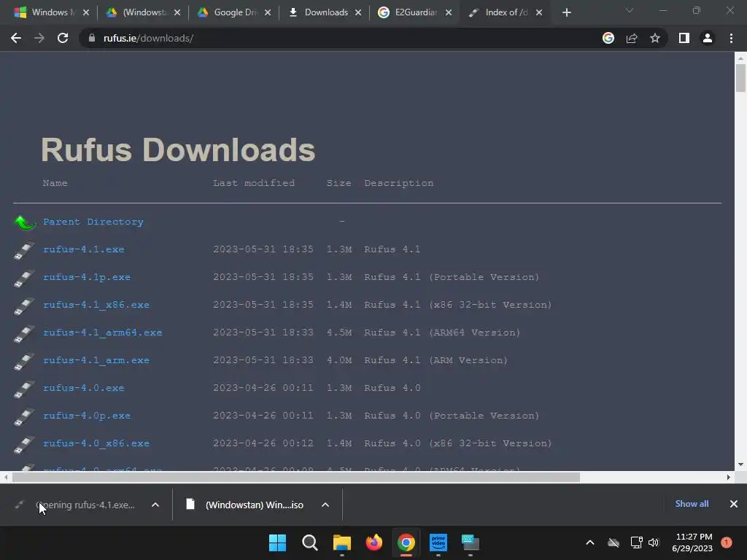
Task: Click USB icon beside rufus-4.0_x86.exe
Action: click(x=24, y=444)
